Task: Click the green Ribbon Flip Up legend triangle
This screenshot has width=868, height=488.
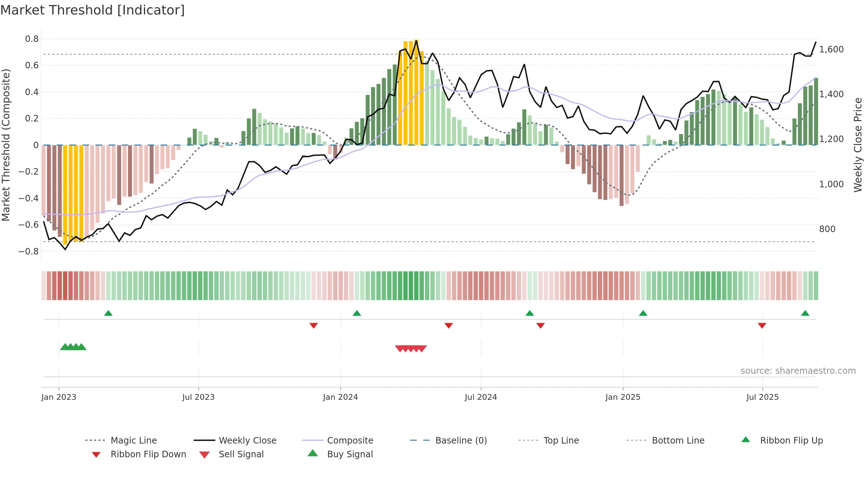Action: 746,440
